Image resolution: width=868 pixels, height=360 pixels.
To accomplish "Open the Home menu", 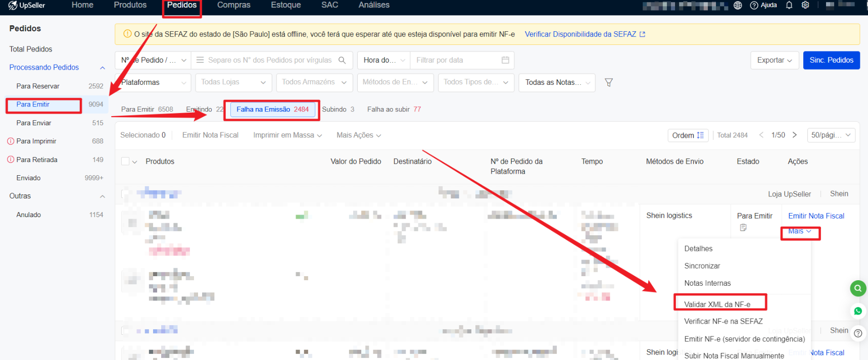I will tap(82, 5).
